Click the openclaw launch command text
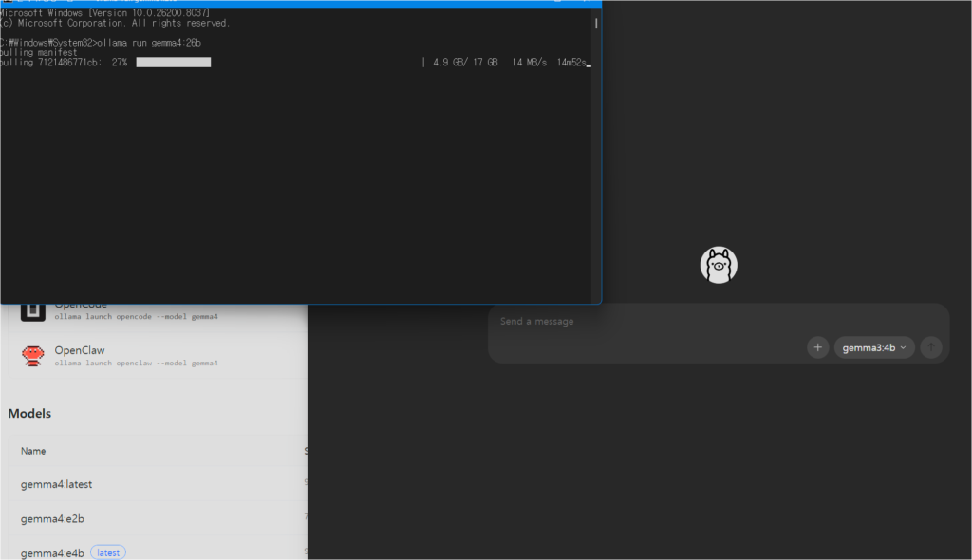Image resolution: width=972 pixels, height=560 pixels. pyautogui.click(x=136, y=364)
